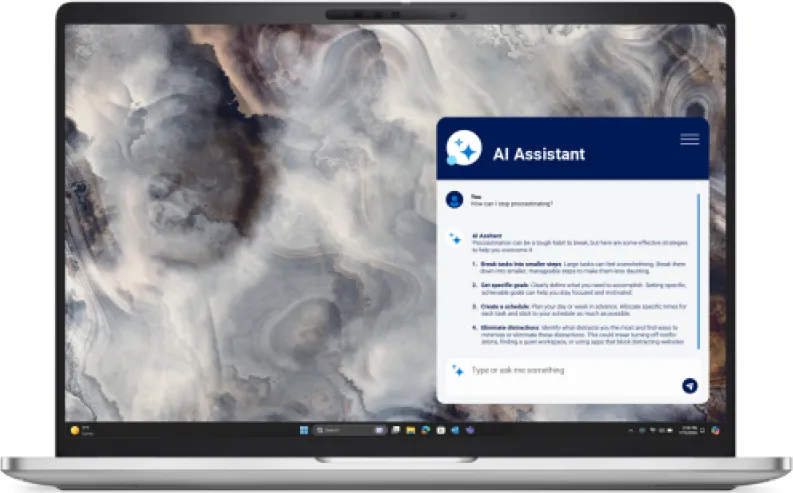
Task: Click the sparkle icon in the input box
Action: tap(457, 370)
